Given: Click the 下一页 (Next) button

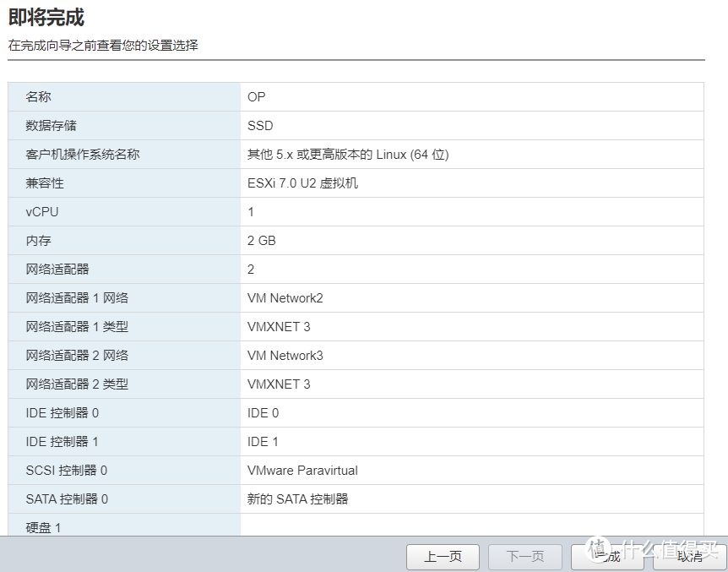Looking at the screenshot, I should click(525, 556).
